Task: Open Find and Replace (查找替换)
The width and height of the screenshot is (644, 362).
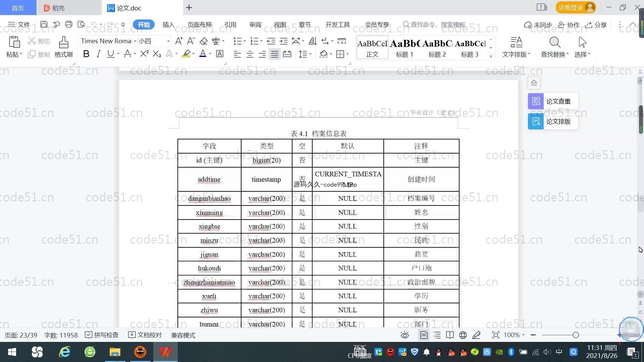Action: coord(555,47)
